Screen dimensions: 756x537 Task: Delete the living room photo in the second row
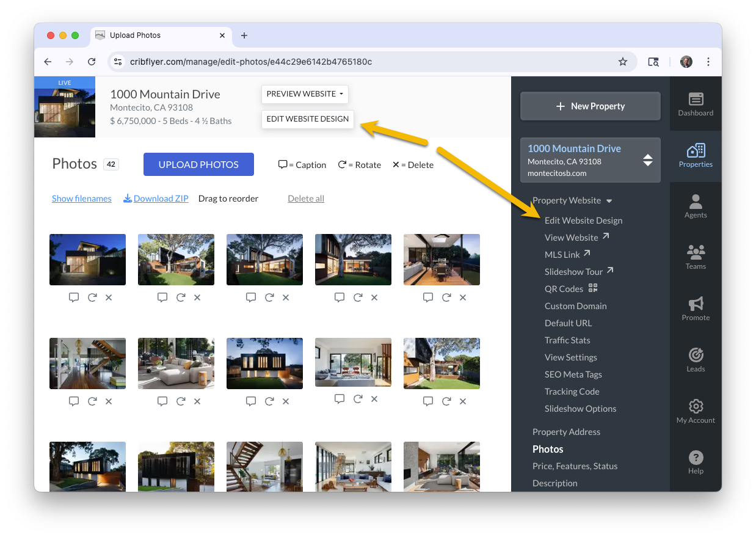[x=197, y=401]
